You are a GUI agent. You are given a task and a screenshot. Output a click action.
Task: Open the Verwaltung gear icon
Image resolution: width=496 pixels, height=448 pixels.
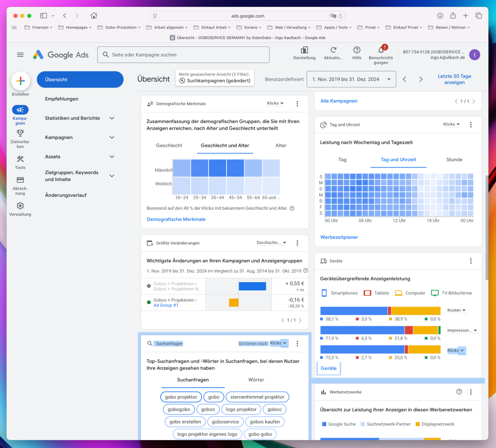20,206
